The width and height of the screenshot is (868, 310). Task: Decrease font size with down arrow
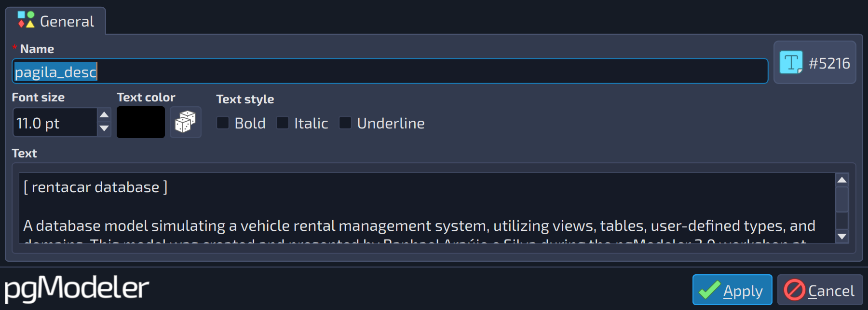(x=104, y=128)
